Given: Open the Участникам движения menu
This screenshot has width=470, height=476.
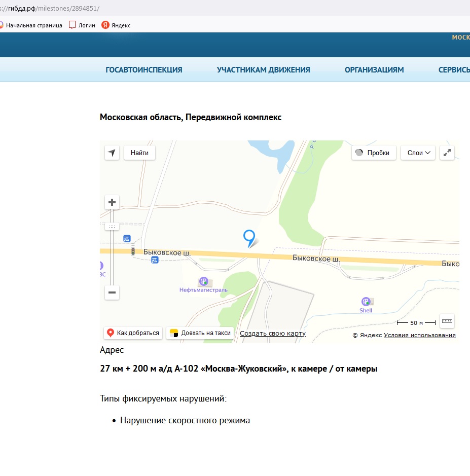Looking at the screenshot, I should coord(263,70).
